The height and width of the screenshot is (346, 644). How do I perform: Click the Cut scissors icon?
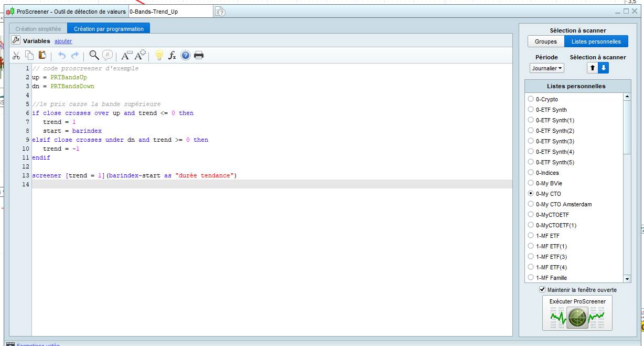pos(16,55)
